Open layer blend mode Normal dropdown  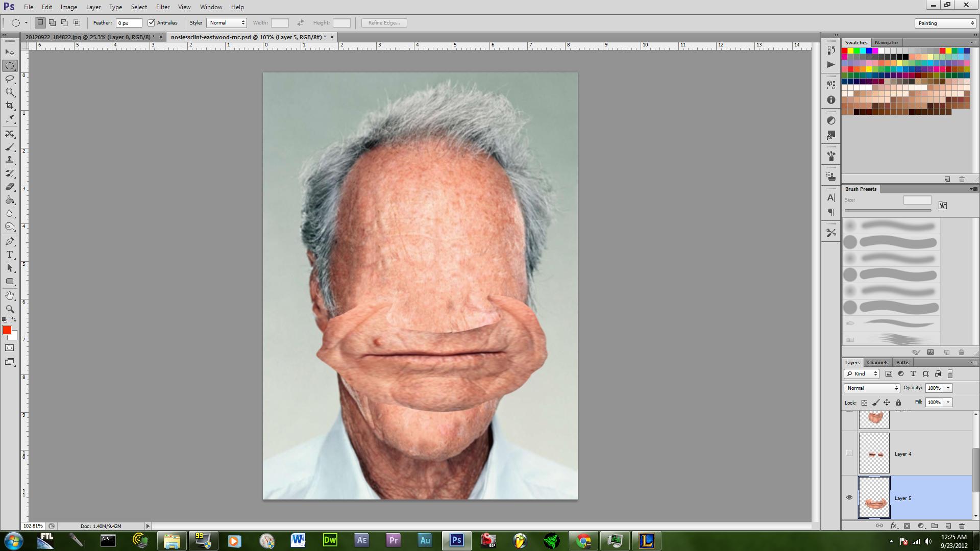[x=872, y=388]
